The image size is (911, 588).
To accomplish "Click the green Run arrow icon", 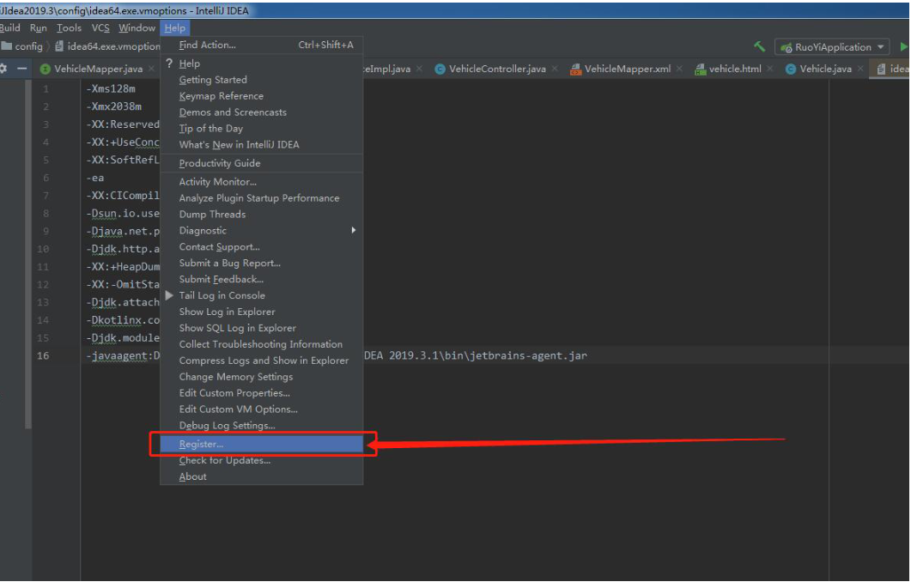I will coord(903,47).
